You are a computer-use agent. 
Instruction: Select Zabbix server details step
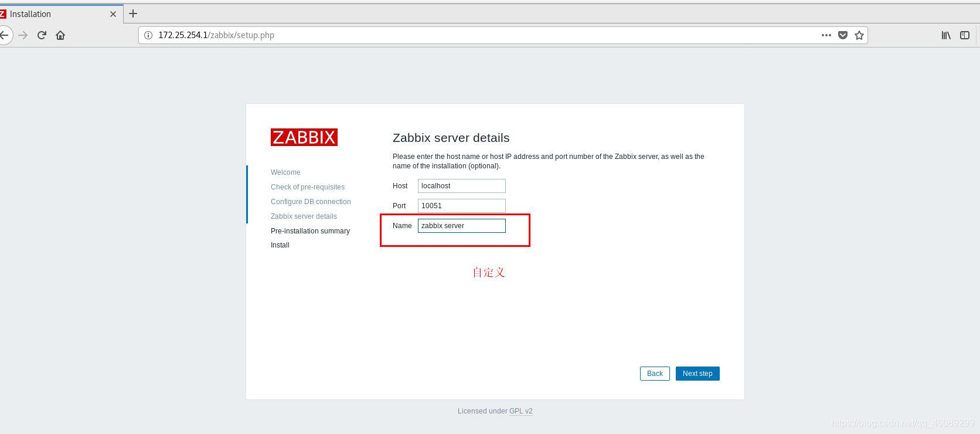(x=304, y=216)
